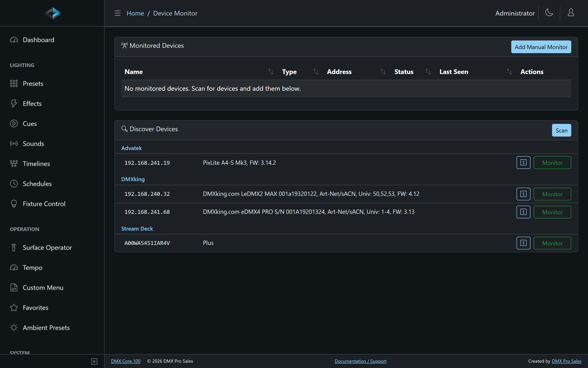Show info for 192.168.240.32 device

523,194
